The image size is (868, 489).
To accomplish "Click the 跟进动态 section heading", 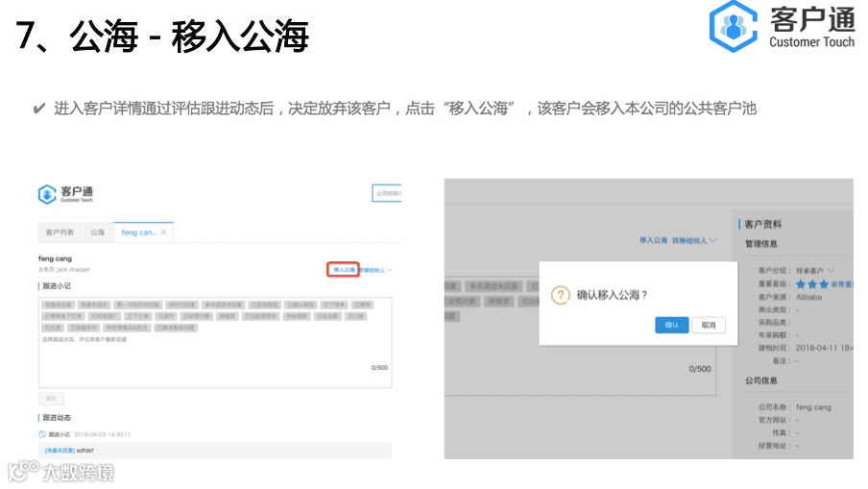I will (x=57, y=418).
